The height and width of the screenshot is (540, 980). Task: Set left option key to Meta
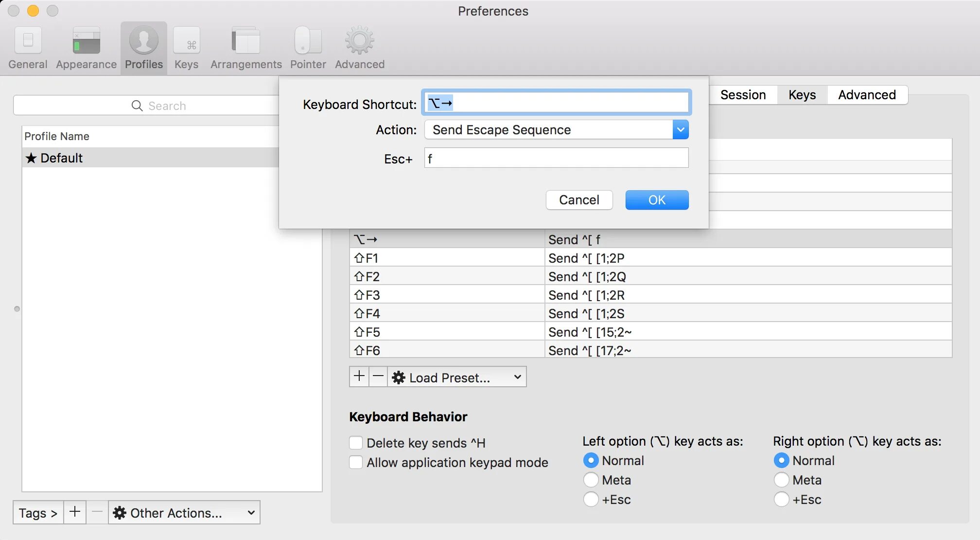[591, 480]
